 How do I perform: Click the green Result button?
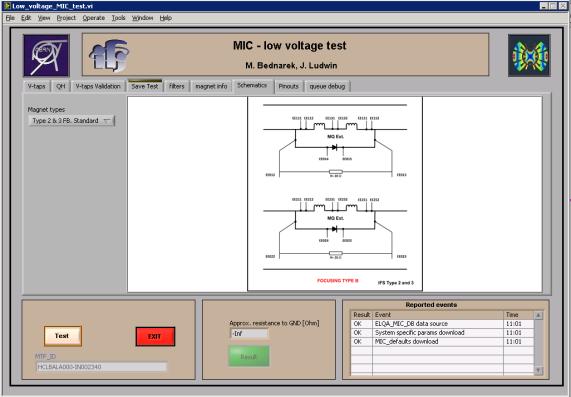[x=249, y=357]
